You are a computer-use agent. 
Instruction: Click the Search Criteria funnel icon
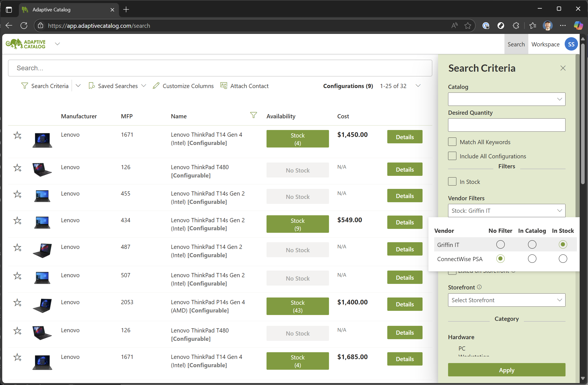[x=24, y=86]
